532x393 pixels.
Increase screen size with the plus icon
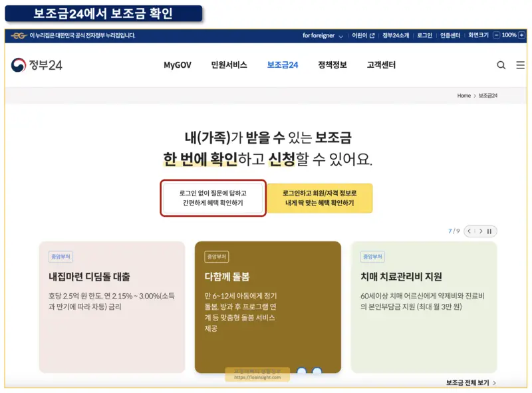pos(523,35)
